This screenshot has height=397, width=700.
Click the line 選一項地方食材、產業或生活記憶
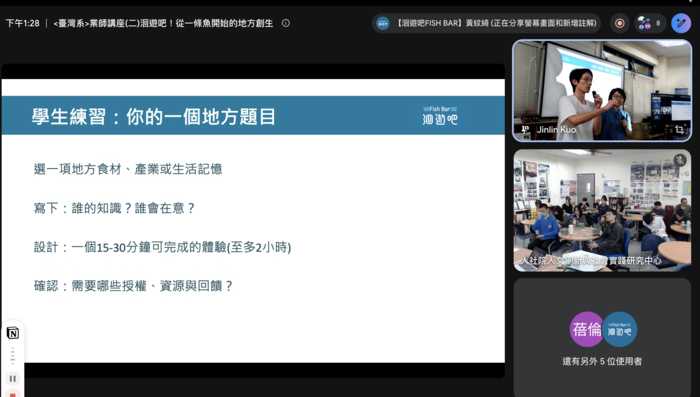[128, 169]
